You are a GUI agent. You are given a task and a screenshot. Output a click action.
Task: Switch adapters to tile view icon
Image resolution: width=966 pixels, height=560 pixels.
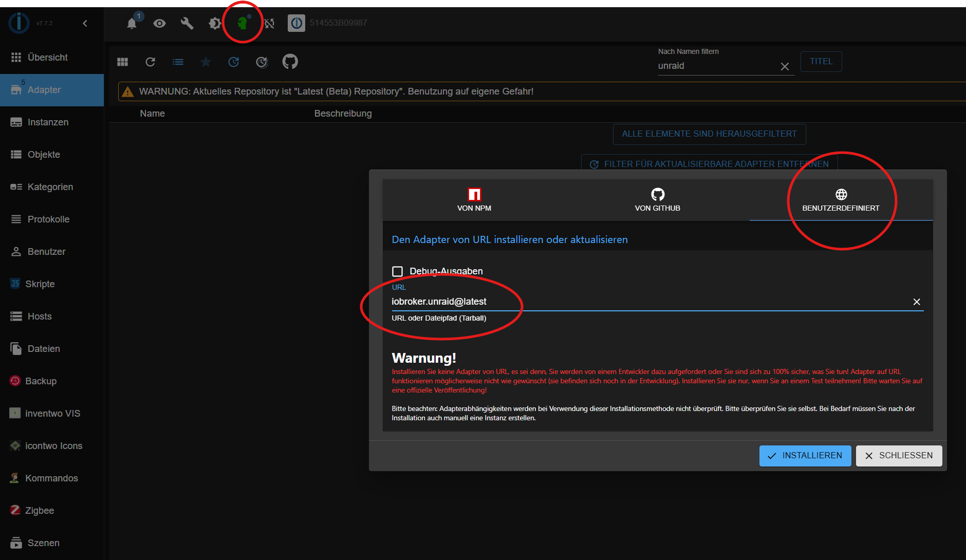tap(122, 62)
